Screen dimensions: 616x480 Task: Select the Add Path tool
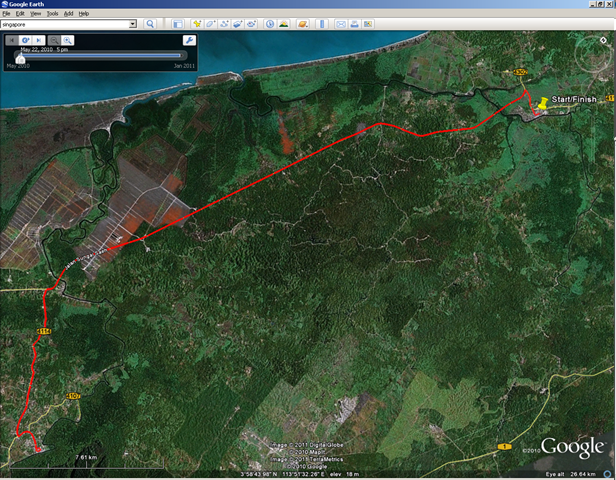(224, 24)
